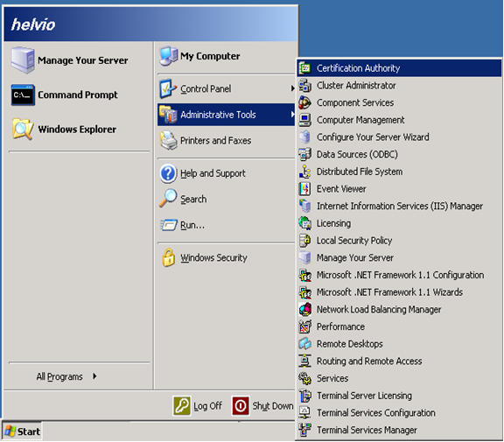This screenshot has height=442, width=504.
Task: Click the Remote Desktops icon
Action: tap(304, 344)
